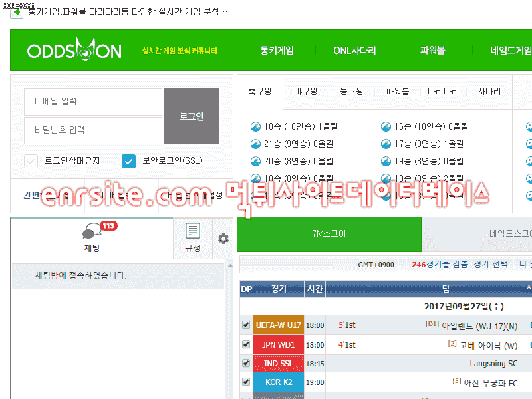The width and height of the screenshot is (532, 399).
Task: Open chat settings gear icon
Action: (x=223, y=239)
